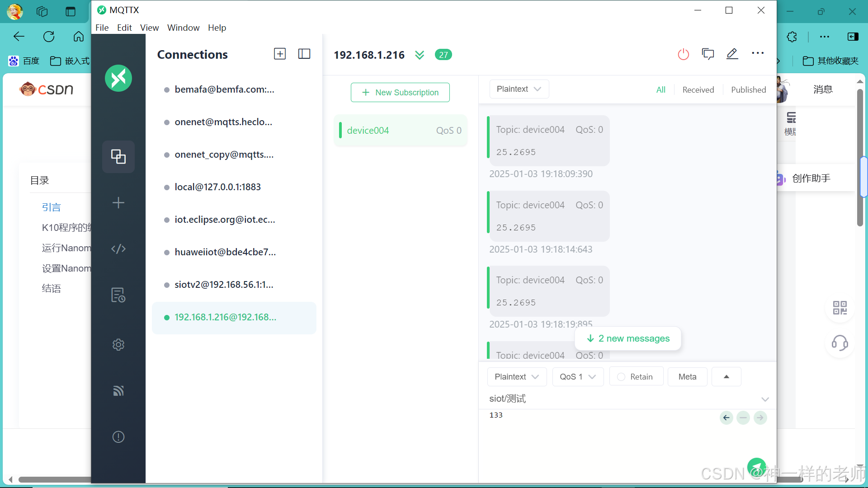Select local@127.0.0.1:1883 connection
This screenshot has height=488, width=868.
234,187
